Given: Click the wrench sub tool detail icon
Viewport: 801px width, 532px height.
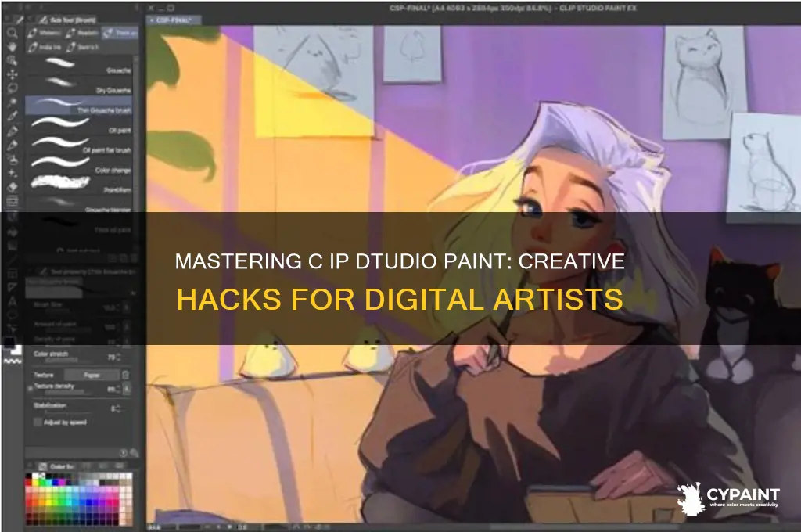Looking at the screenshot, I should click(134, 453).
